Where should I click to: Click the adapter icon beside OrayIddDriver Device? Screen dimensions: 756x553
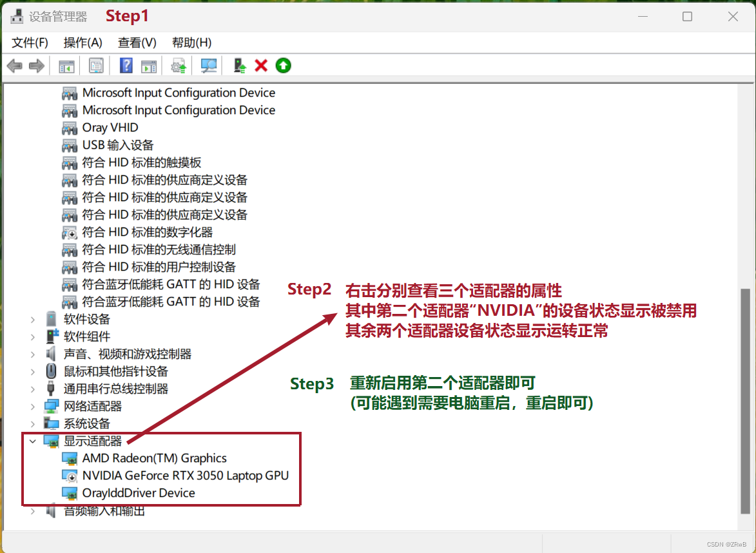click(70, 492)
